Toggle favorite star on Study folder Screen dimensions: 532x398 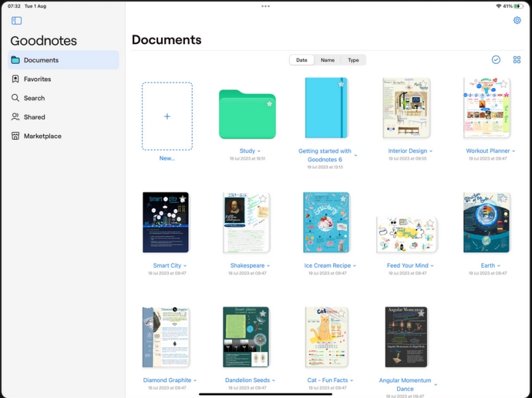[269, 104]
